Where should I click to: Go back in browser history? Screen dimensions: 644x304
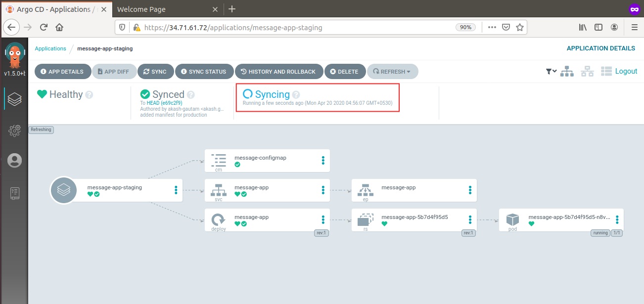point(12,27)
